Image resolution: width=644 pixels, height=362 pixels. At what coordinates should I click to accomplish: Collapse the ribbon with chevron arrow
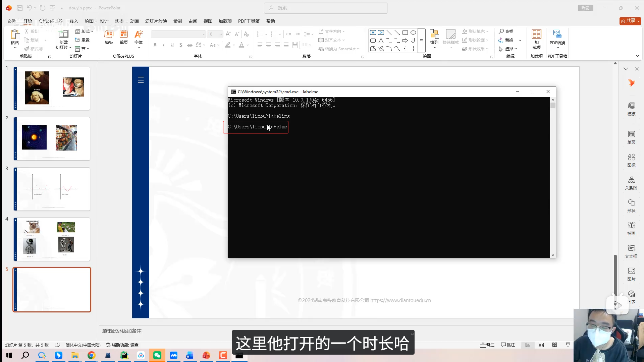pyautogui.click(x=637, y=56)
